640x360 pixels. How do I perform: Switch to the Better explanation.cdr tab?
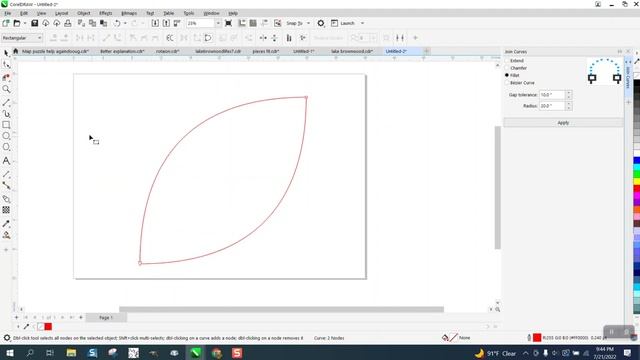(122, 51)
